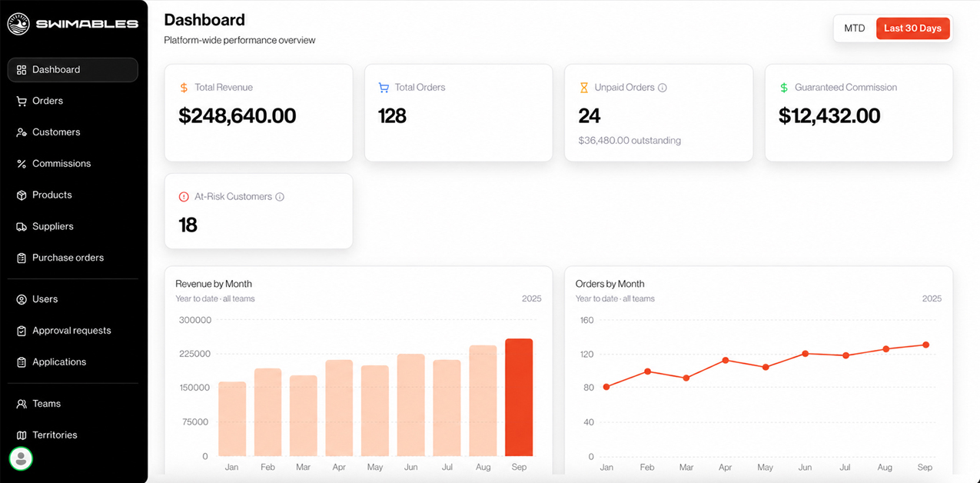Click the highlighted Sep revenue bar
Screen dimensions: 980x483
tap(519, 398)
